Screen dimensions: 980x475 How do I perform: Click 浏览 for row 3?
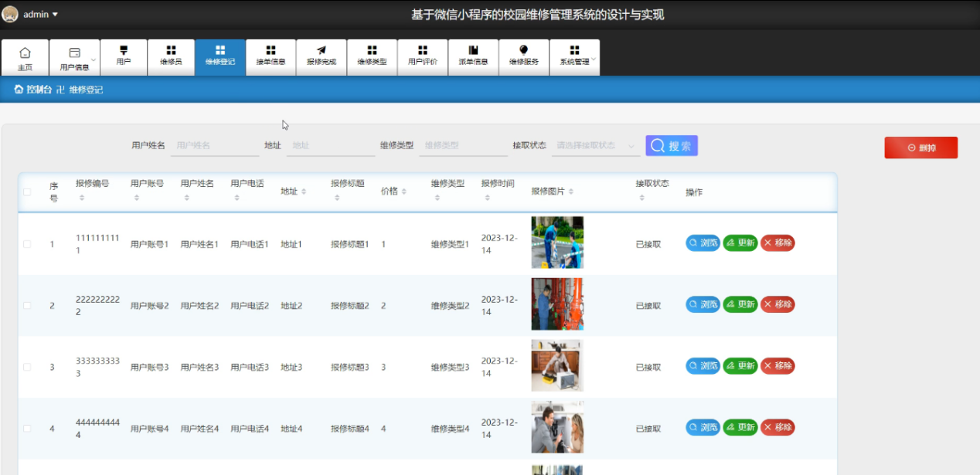click(703, 365)
